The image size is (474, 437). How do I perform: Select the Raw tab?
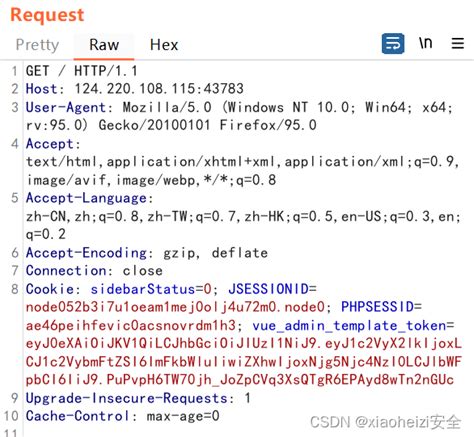[x=104, y=45]
